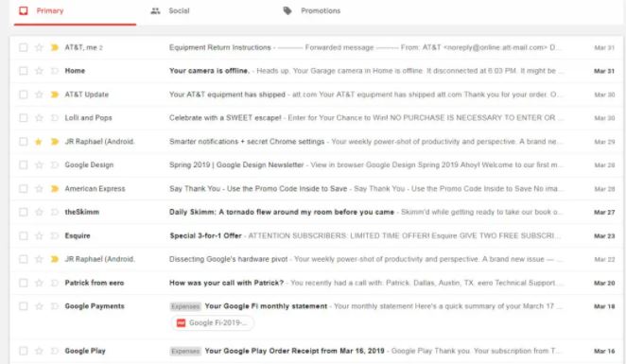
Task: Open the Promotions tab
Action: point(312,11)
